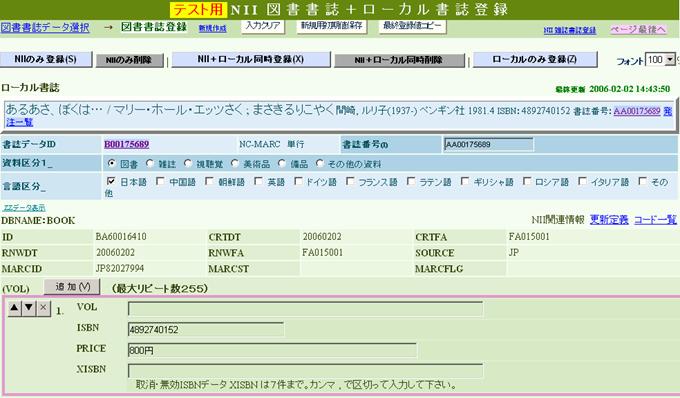This screenshot has width=680, height=398.
Task: Move VOL entry 1 down with the arrow
Action: [29, 308]
